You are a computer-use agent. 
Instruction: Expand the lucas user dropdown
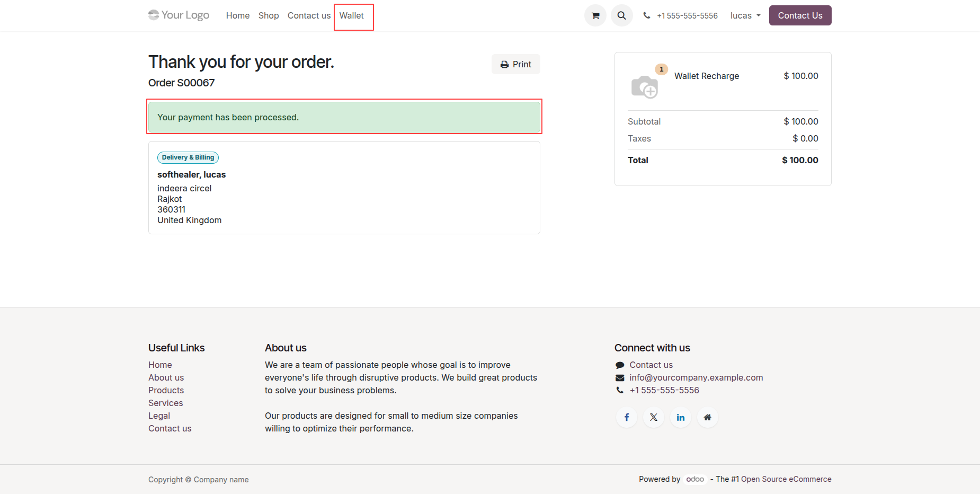point(745,15)
